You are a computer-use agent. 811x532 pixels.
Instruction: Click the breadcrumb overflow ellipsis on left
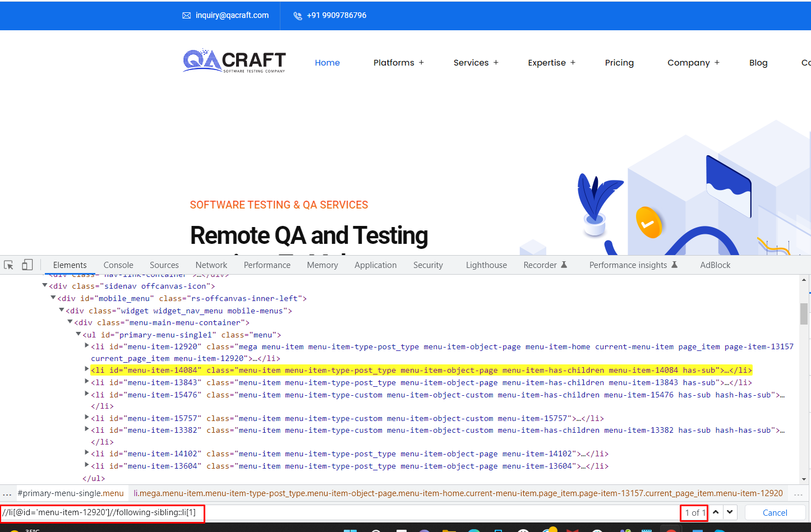tap(7, 494)
